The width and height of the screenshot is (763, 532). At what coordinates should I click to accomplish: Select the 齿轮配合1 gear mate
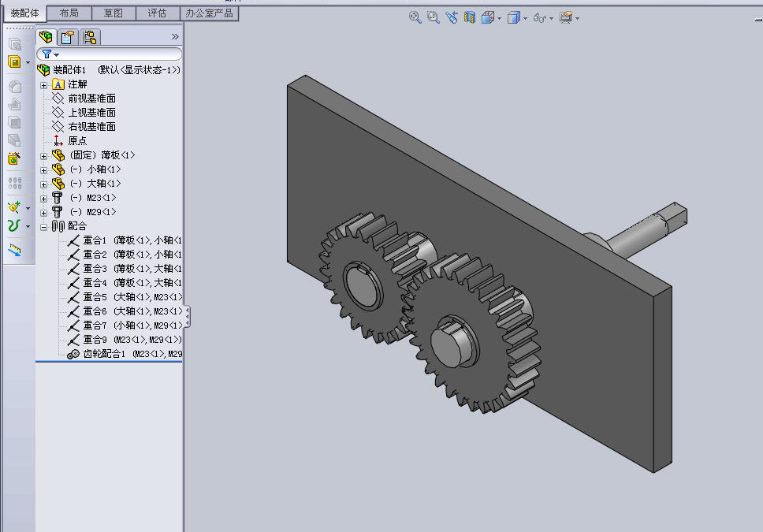click(x=124, y=354)
